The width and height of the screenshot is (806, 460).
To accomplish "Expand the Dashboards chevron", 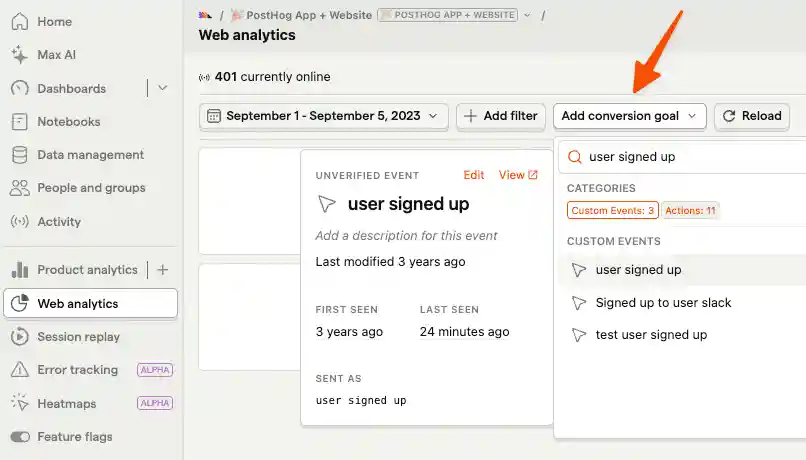I will pos(163,88).
